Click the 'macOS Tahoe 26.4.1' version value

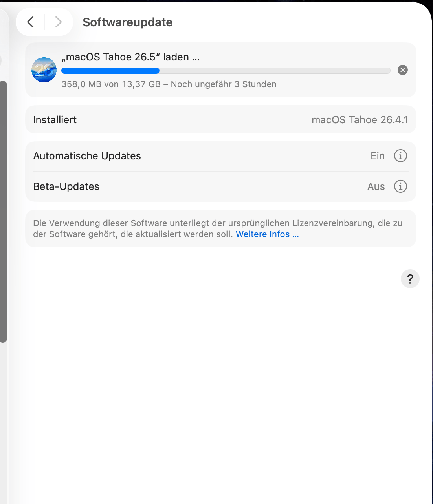(x=360, y=120)
